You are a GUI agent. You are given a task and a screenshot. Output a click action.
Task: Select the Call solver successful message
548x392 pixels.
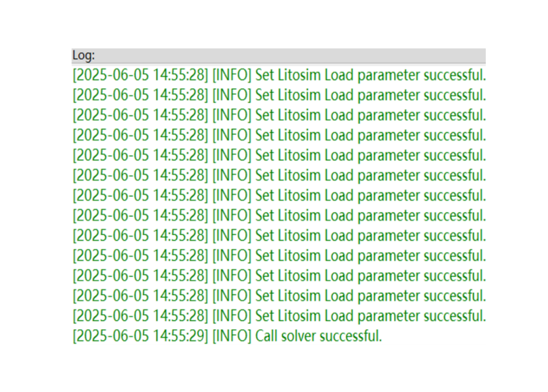coord(319,336)
